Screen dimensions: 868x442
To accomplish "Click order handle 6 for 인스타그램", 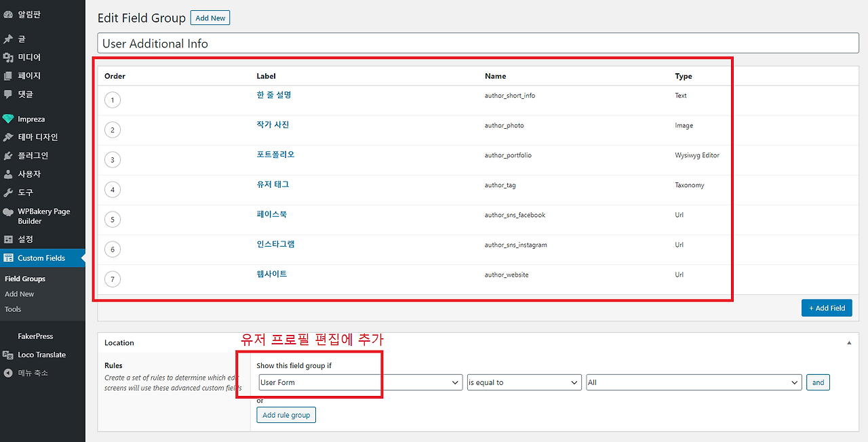I will (113, 249).
